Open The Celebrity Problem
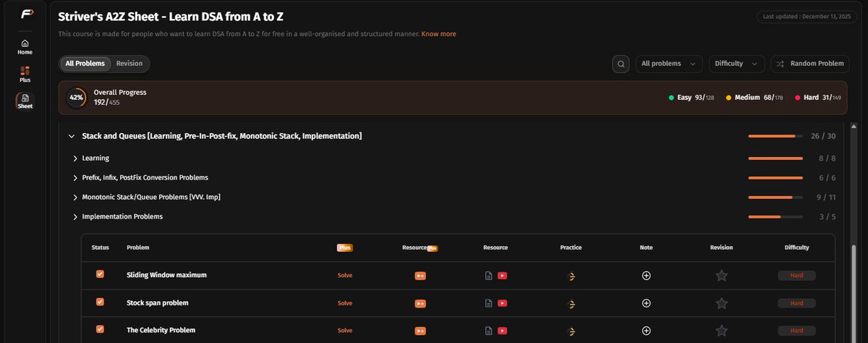This screenshot has height=343, width=868. 161,331
